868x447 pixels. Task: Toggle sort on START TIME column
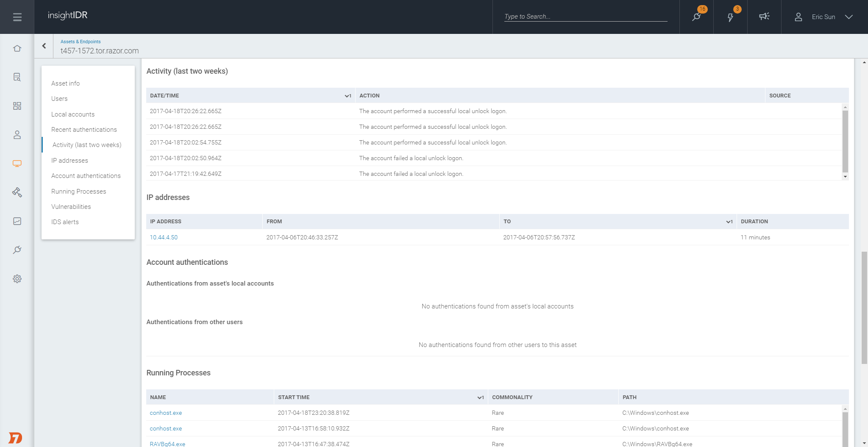[x=480, y=397]
